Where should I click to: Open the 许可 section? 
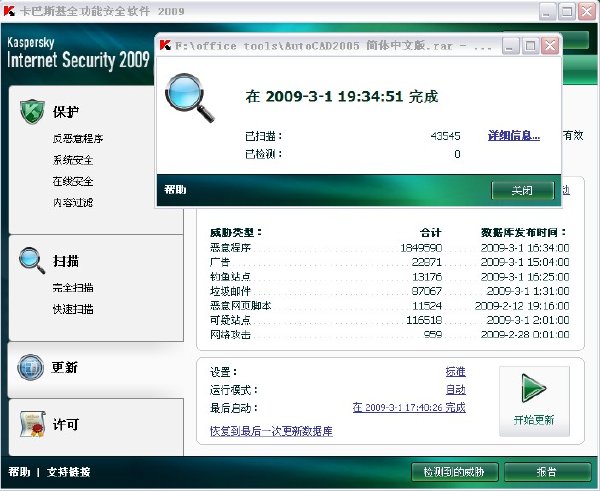coord(66,424)
